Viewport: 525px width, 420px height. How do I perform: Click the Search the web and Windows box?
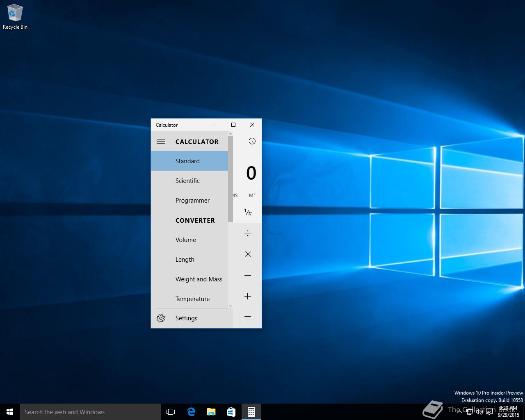point(90,412)
